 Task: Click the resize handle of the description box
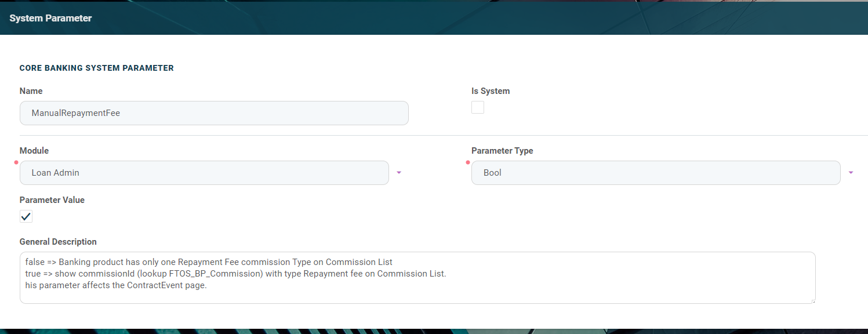coord(812,300)
